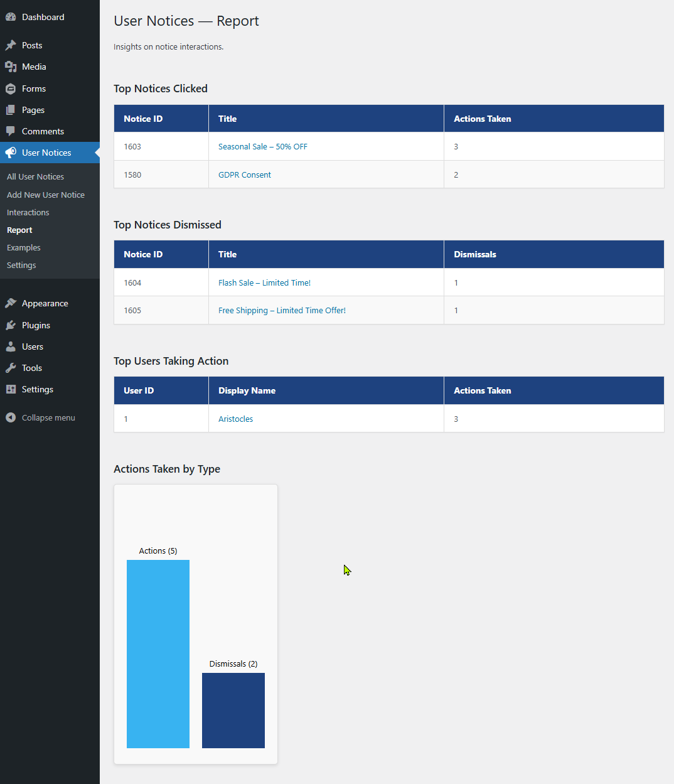
Task: Select the Forms icon in sidebar
Action: click(x=11, y=89)
